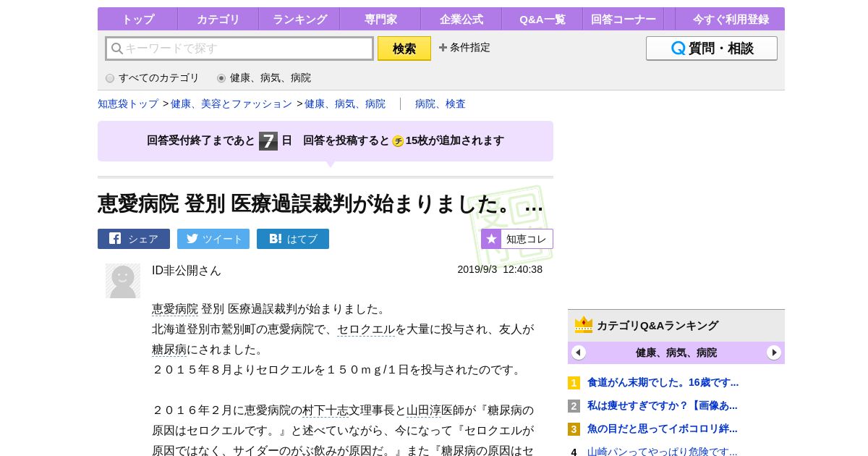Show previous ranking category with left arrow
This screenshot has height=456, width=868.
click(579, 352)
